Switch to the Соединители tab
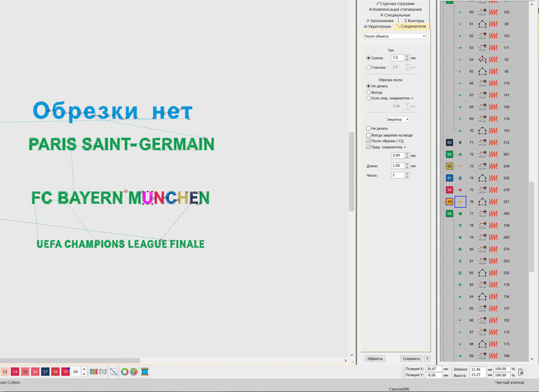 (411, 26)
